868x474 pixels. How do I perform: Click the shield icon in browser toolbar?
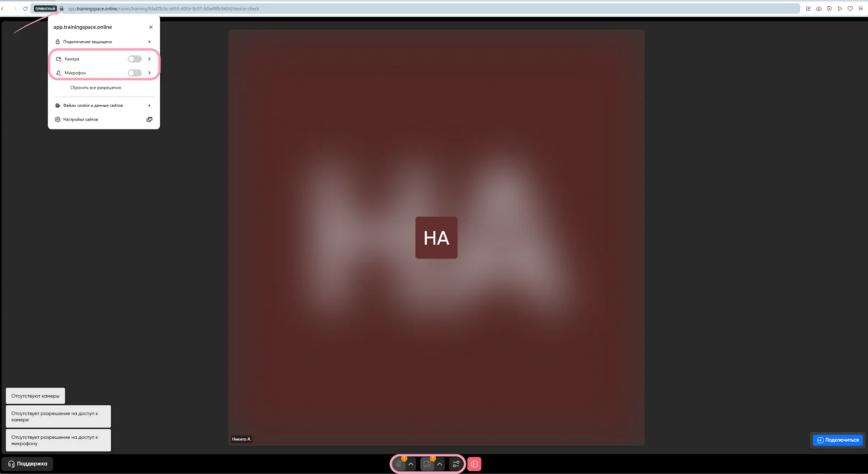point(829,9)
